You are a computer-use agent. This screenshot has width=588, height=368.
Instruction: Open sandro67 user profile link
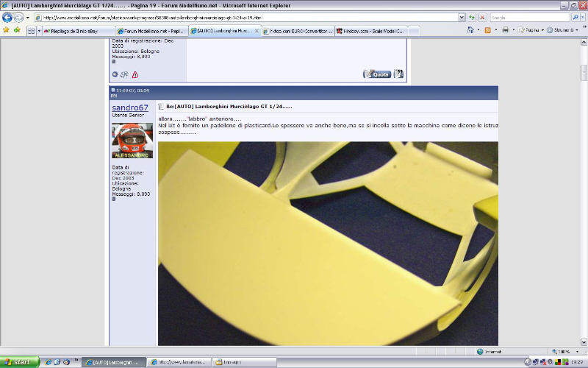(x=129, y=107)
